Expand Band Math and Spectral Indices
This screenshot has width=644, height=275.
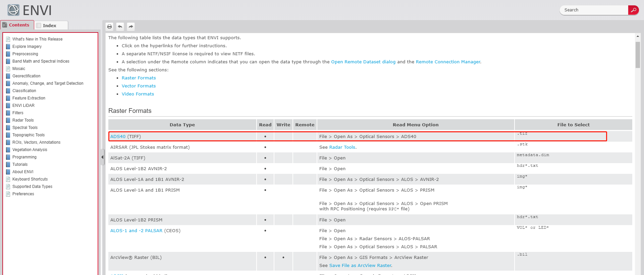[x=41, y=61]
